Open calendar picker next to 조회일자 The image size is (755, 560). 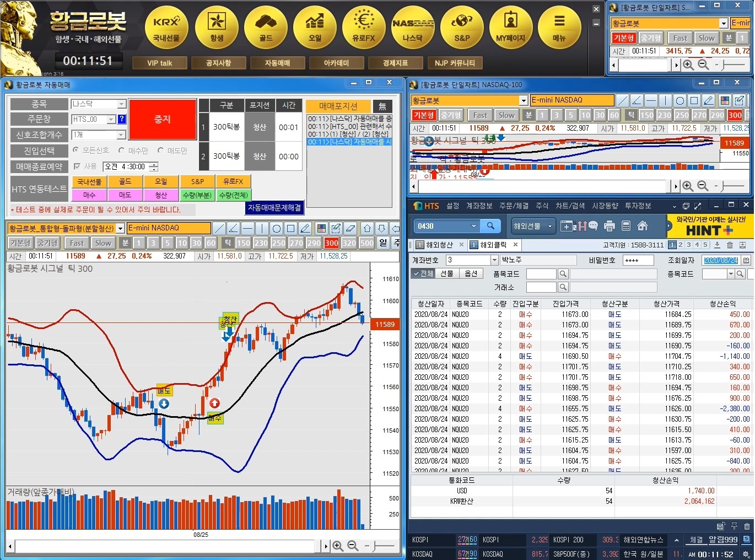pos(746,260)
